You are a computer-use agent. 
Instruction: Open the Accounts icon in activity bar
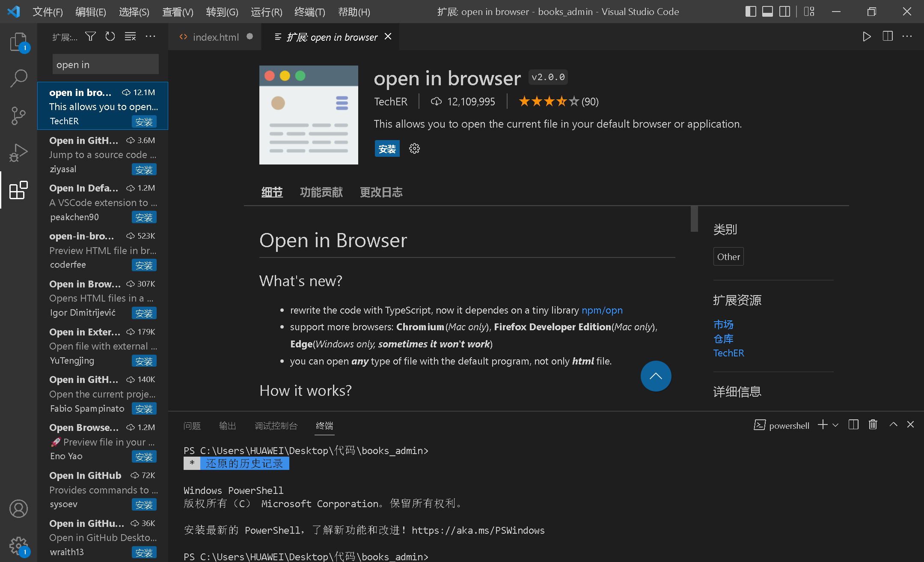(18, 508)
